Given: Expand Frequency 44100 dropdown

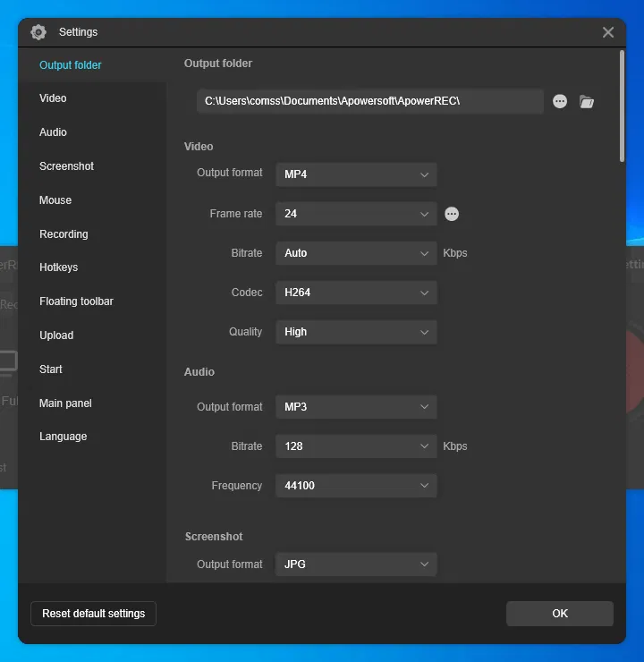Looking at the screenshot, I should point(356,486).
